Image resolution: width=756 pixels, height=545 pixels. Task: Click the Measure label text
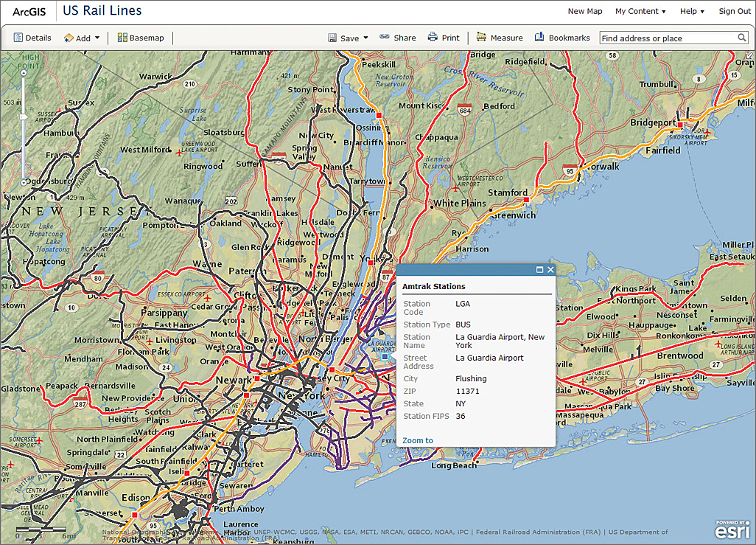506,38
